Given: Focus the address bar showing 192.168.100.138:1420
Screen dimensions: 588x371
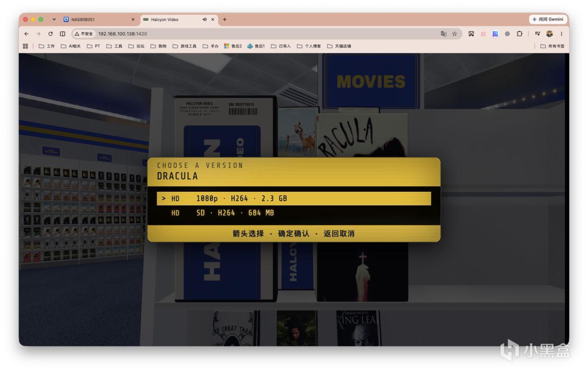Looking at the screenshot, I should (x=266, y=34).
